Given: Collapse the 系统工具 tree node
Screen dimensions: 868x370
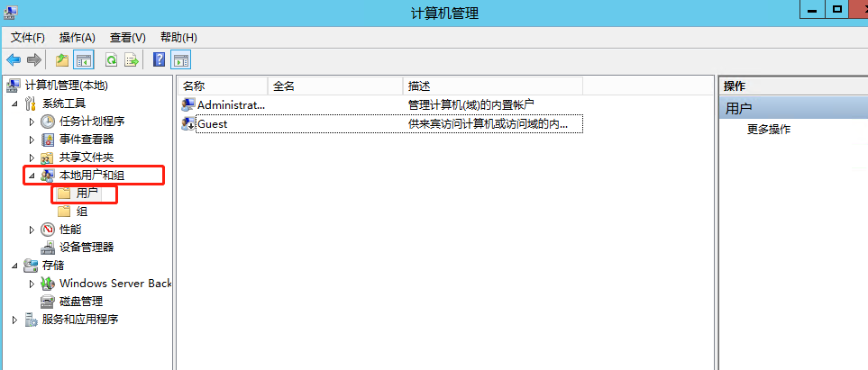Looking at the screenshot, I should point(15,104).
